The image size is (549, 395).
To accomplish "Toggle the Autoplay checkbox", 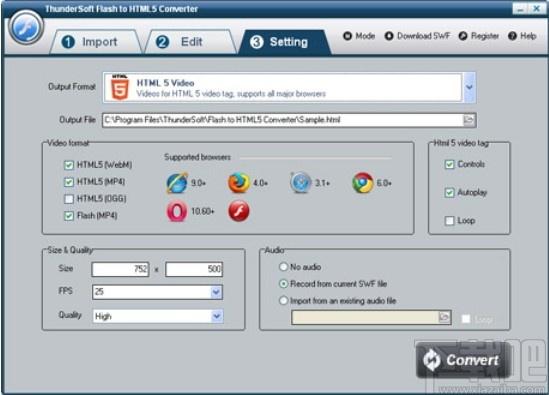I will coord(449,192).
